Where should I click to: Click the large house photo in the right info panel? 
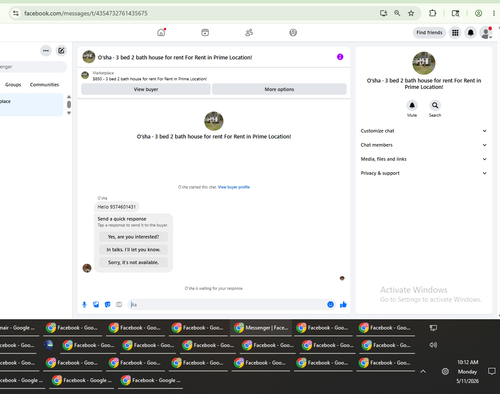pyautogui.click(x=424, y=63)
